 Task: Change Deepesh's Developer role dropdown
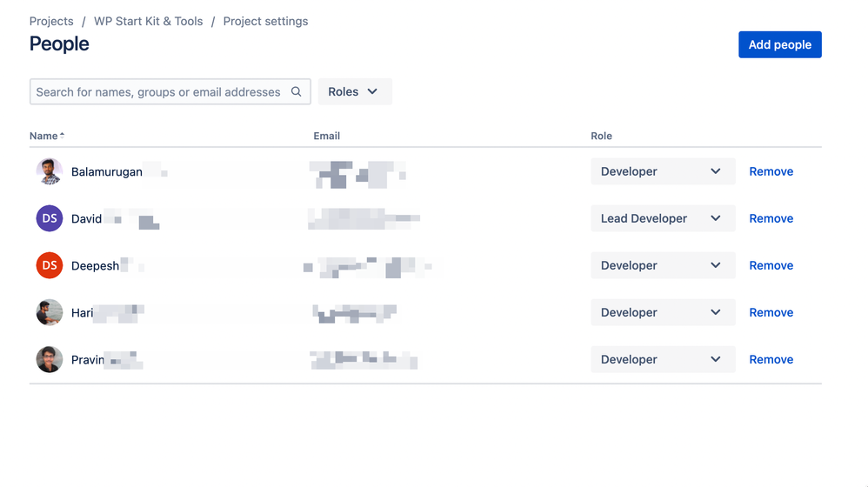coord(663,265)
